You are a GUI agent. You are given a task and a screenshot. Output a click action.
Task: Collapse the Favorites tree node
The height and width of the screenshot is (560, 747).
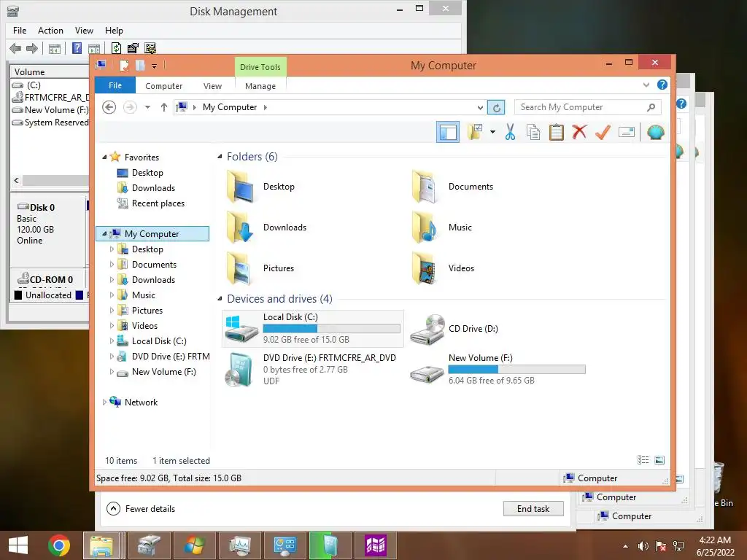click(x=104, y=157)
